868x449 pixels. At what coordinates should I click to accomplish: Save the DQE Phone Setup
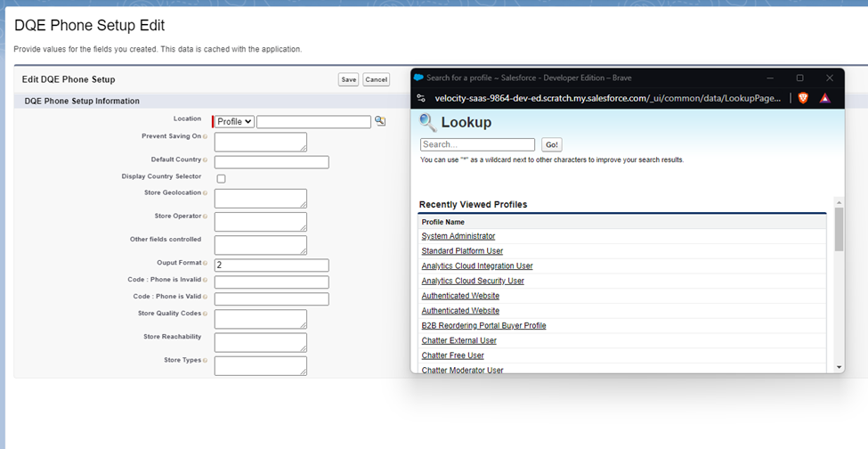(x=349, y=79)
